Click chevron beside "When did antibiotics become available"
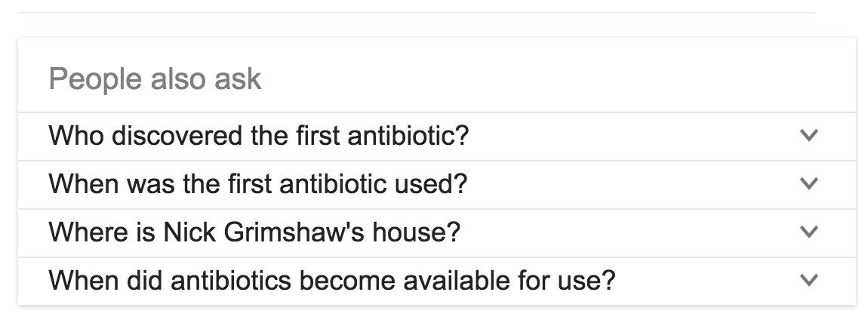 pos(808,281)
